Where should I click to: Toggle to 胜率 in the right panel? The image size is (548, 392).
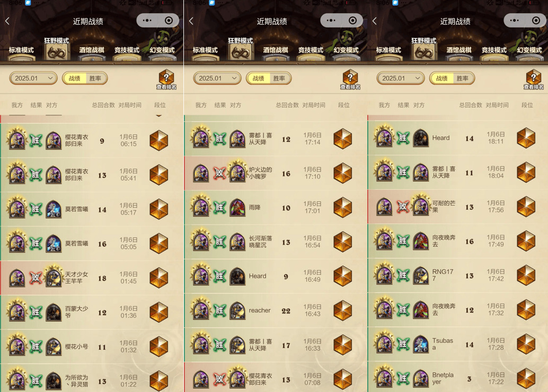point(462,78)
